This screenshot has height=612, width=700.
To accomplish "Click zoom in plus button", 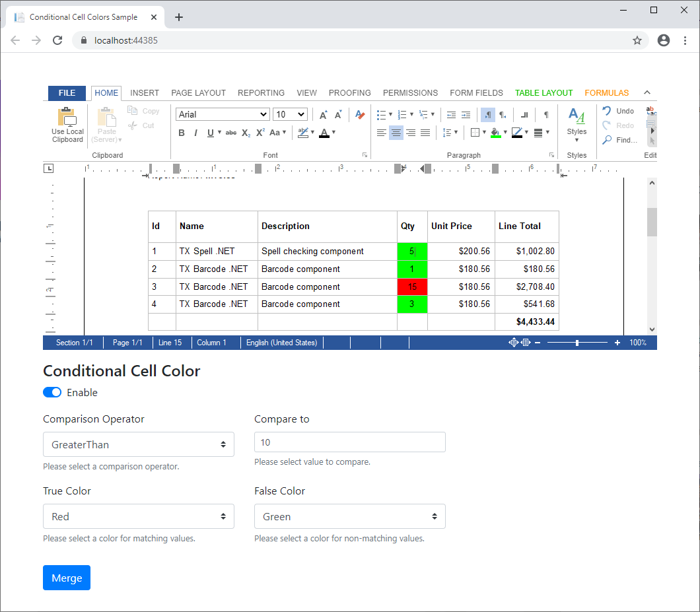I will tap(617, 343).
